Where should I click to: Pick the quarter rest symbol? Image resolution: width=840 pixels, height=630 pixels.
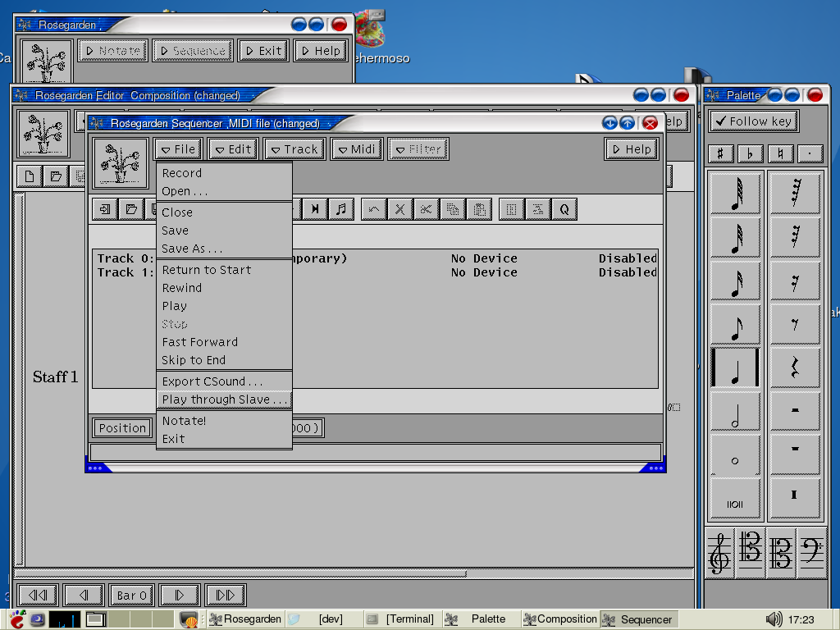794,367
